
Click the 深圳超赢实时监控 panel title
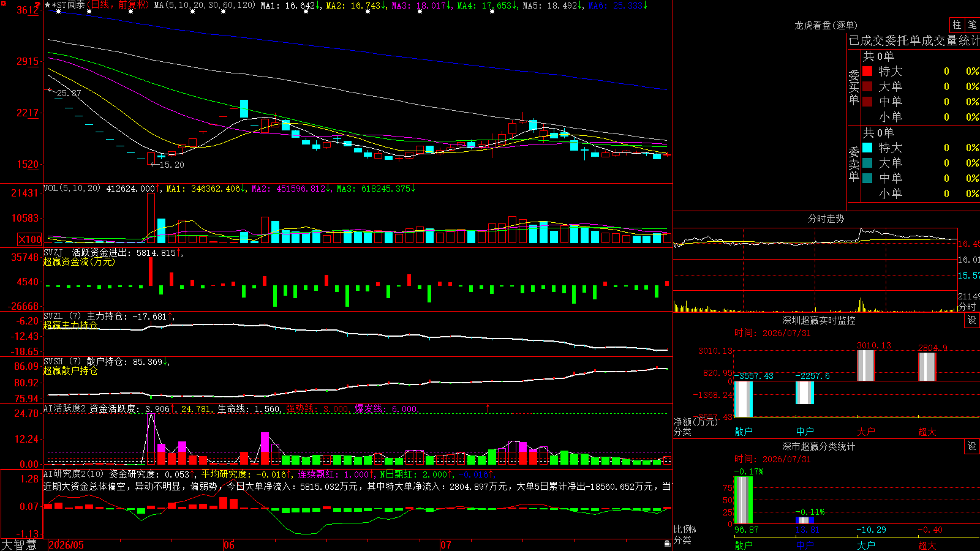(x=818, y=320)
